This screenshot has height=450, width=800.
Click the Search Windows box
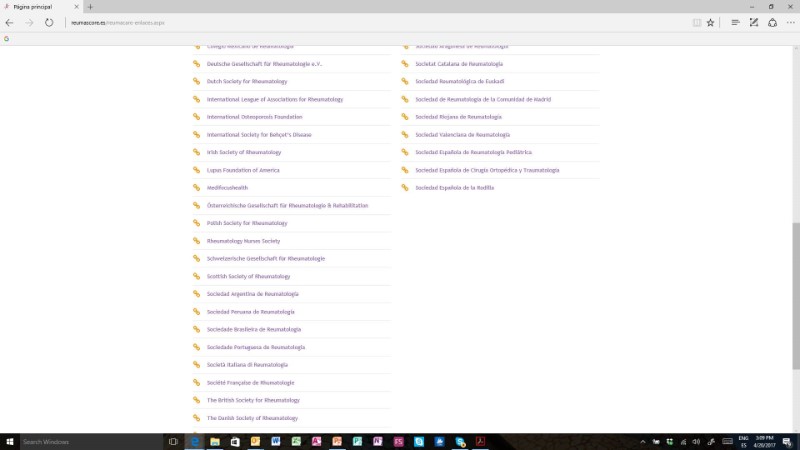pyautogui.click(x=91, y=442)
